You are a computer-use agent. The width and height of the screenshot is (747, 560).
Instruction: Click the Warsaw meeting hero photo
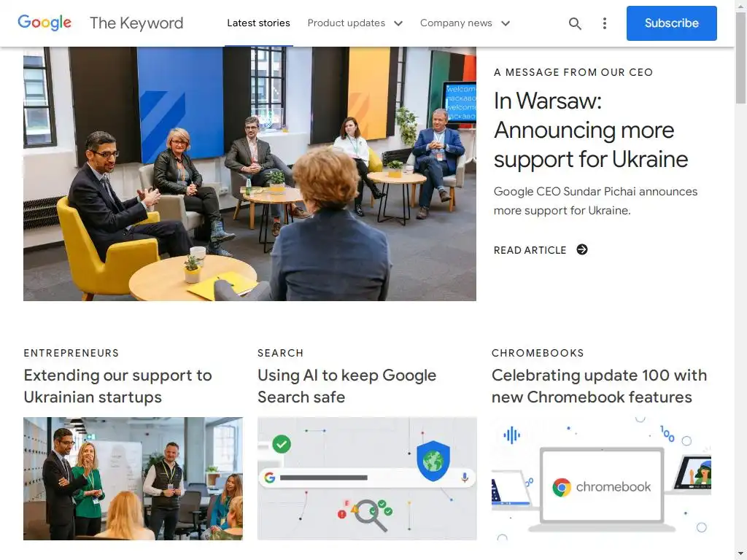(249, 174)
